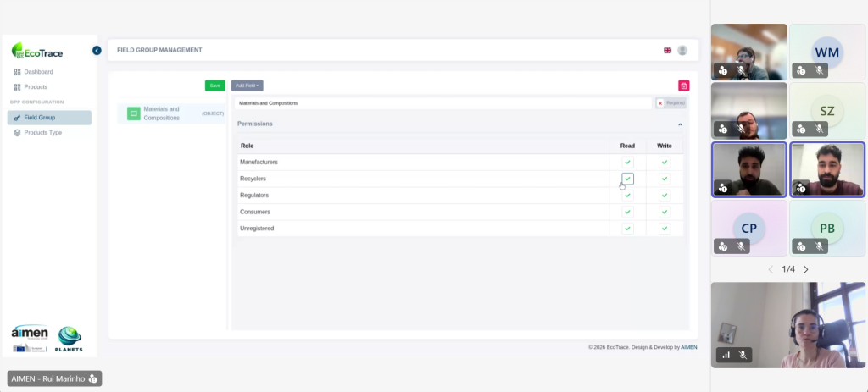Select PB participant tile
868x392 pixels.
click(x=827, y=228)
